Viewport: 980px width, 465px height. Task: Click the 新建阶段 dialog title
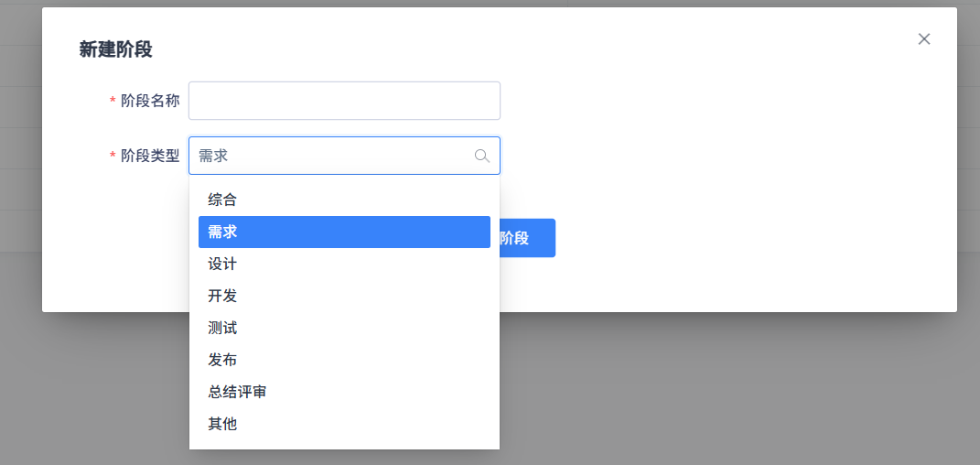pos(115,49)
